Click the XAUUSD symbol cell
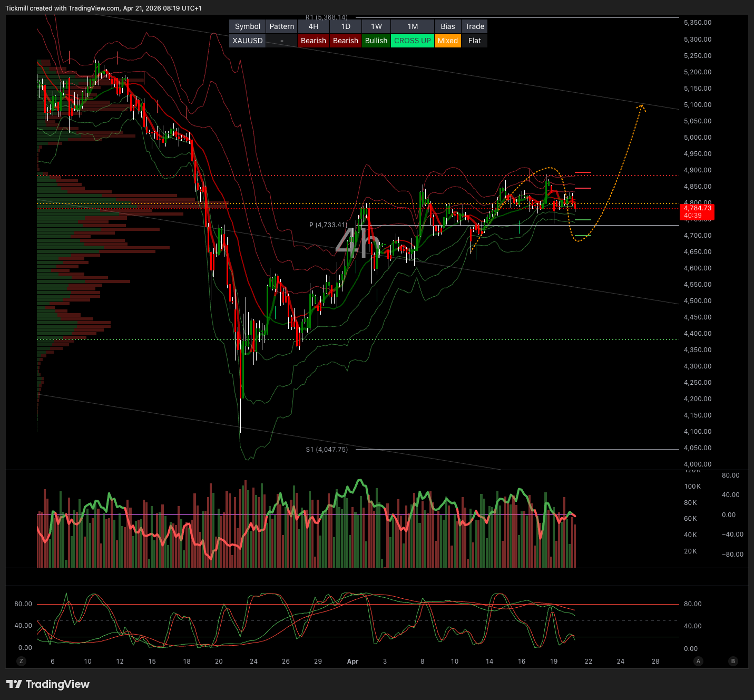The height and width of the screenshot is (700, 754). [x=248, y=41]
